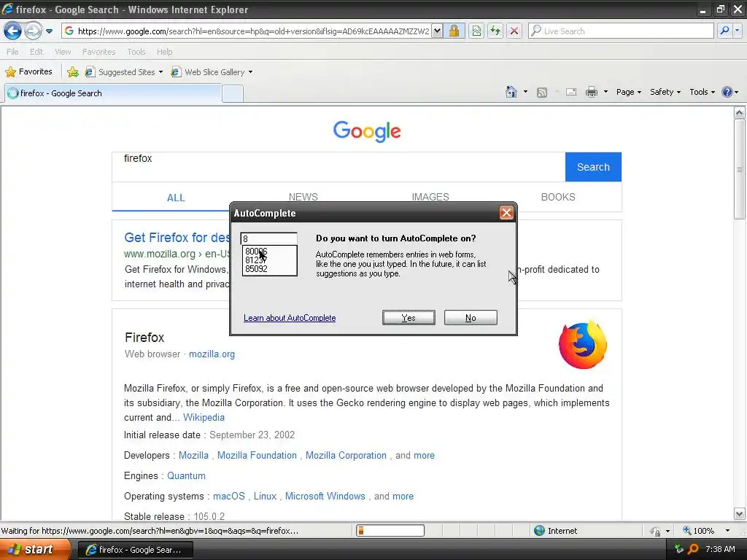The image size is (747, 560).
Task: Click Yes to turn AutoComplete on
Action: coord(409,318)
